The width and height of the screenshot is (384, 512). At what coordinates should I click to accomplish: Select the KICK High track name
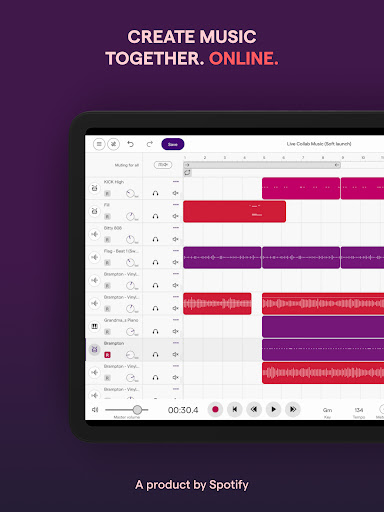[x=114, y=182]
